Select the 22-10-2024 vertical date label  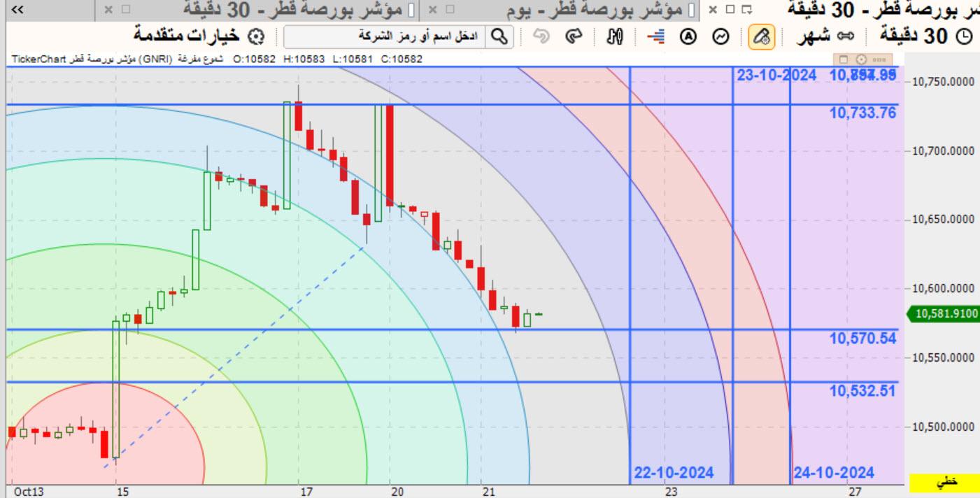click(x=674, y=474)
